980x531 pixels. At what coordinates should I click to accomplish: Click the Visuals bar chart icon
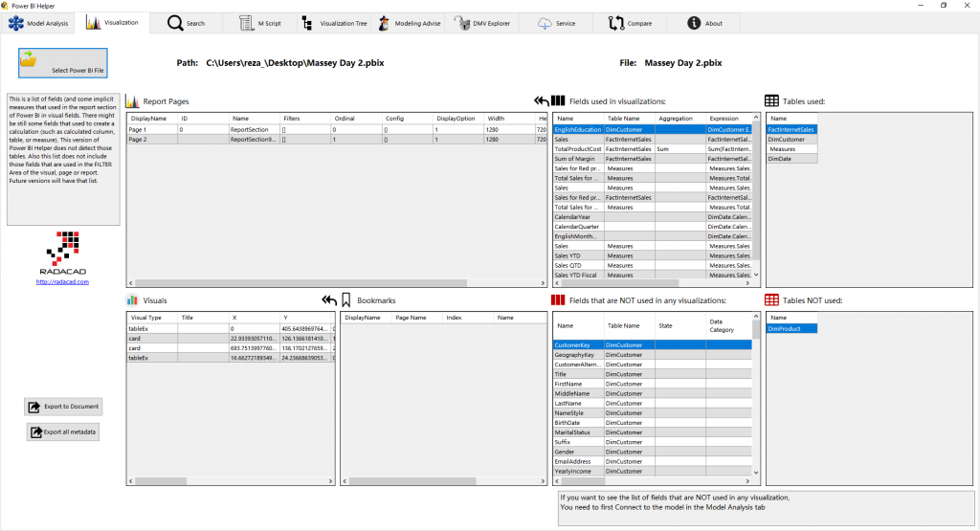pos(133,300)
